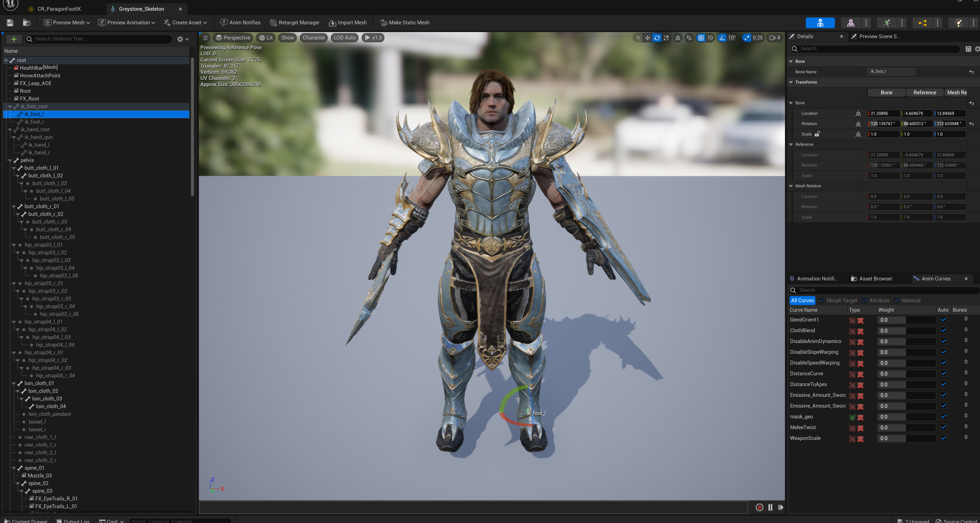Viewport: 980px width, 523px height.
Task: Uncheck the Attribute filter checkbox
Action: tap(864, 300)
